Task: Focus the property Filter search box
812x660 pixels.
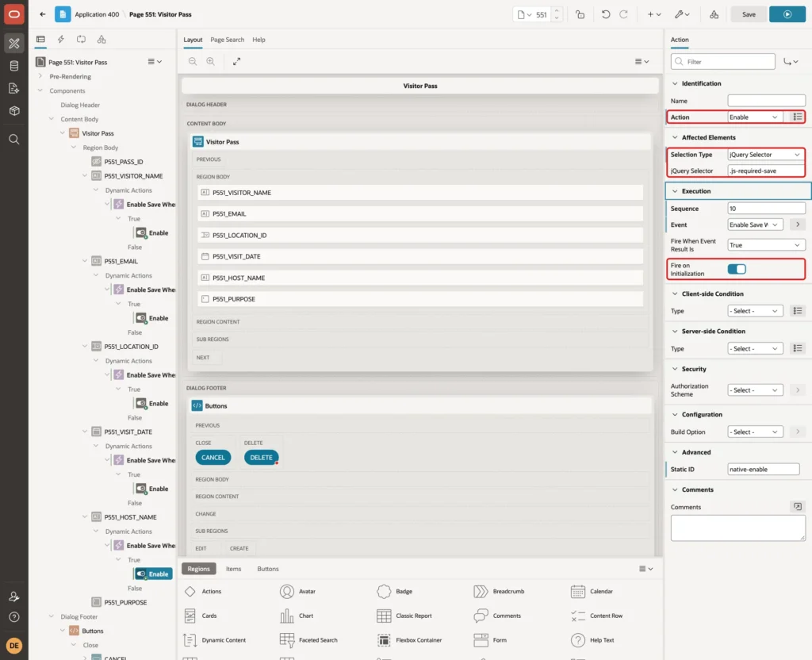Action: click(x=723, y=62)
